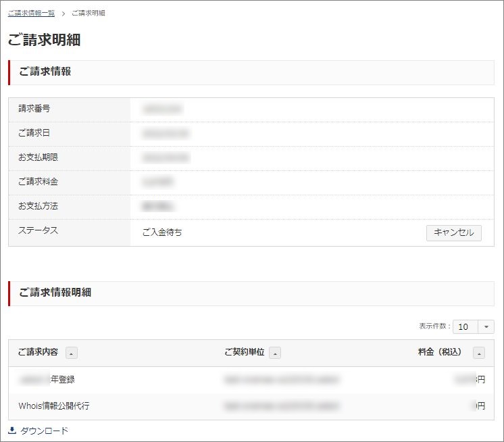
Task: Click the arrow button of 表示件数 selector
Action: point(486,326)
